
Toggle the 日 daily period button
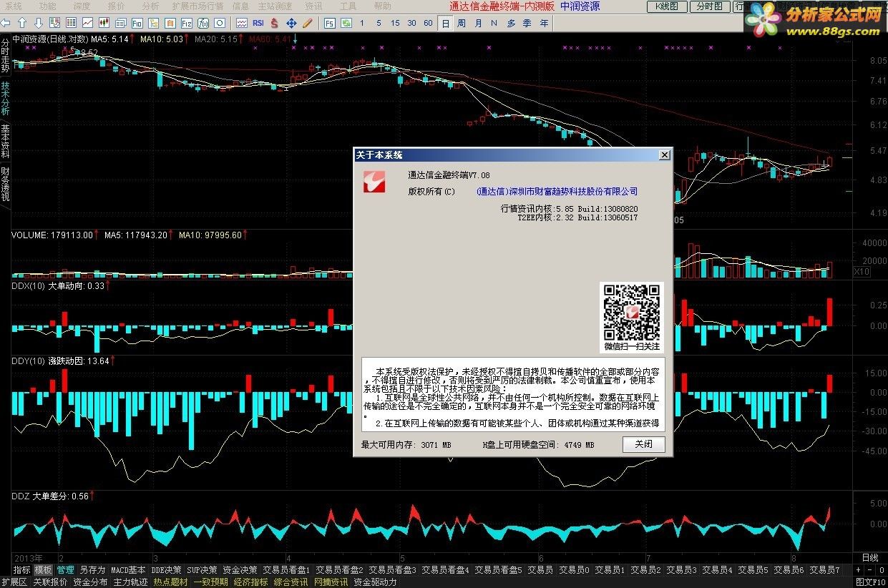point(445,23)
